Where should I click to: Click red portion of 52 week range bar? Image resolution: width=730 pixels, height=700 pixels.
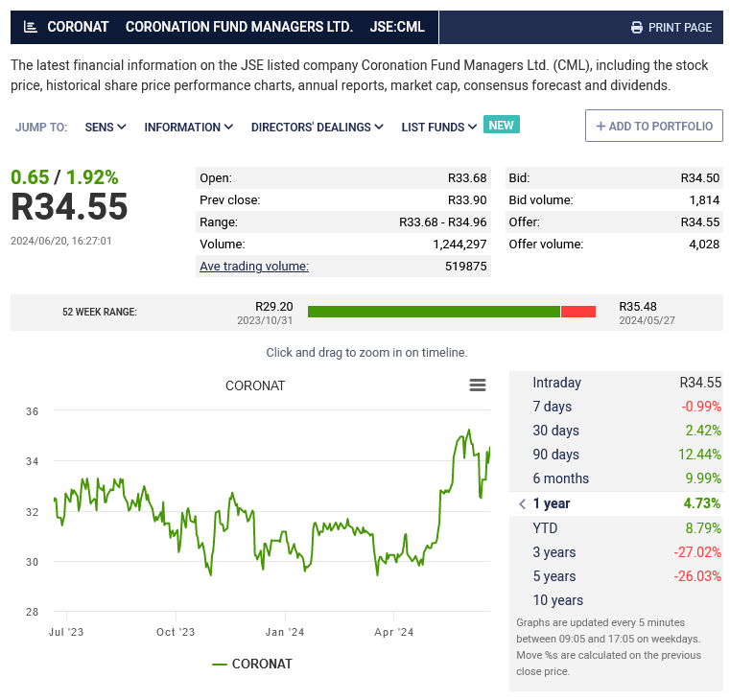(x=578, y=312)
